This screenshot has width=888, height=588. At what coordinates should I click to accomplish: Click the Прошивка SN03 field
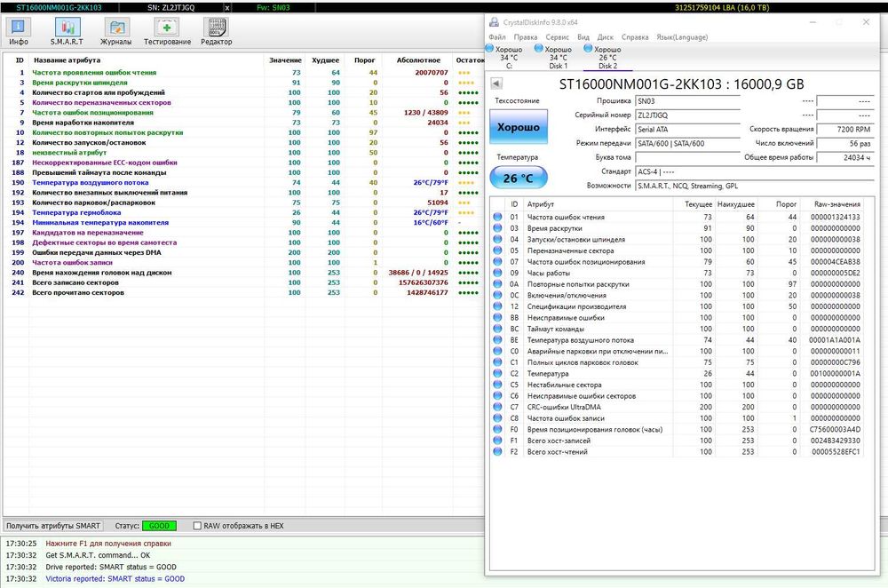[x=687, y=101]
